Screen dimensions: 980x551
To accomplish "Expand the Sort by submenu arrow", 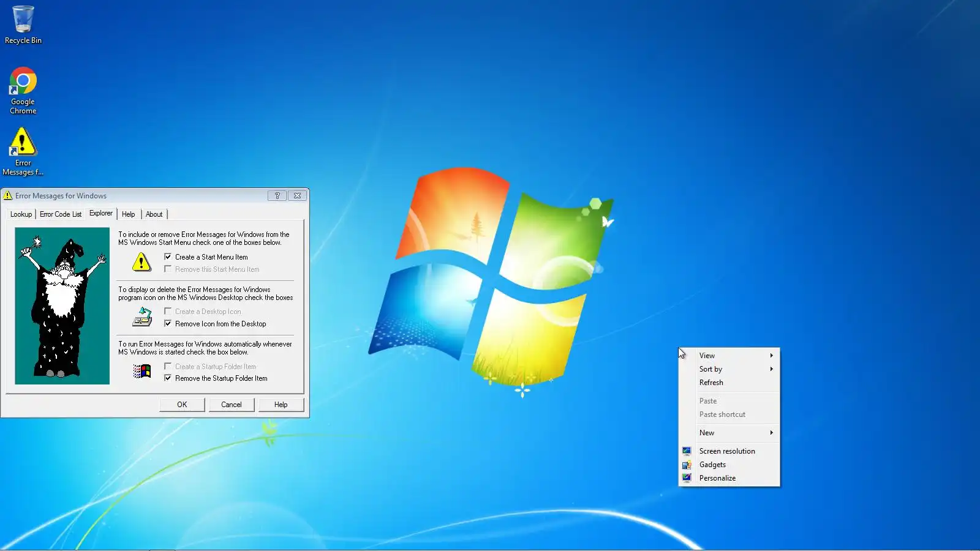I will pyautogui.click(x=772, y=369).
